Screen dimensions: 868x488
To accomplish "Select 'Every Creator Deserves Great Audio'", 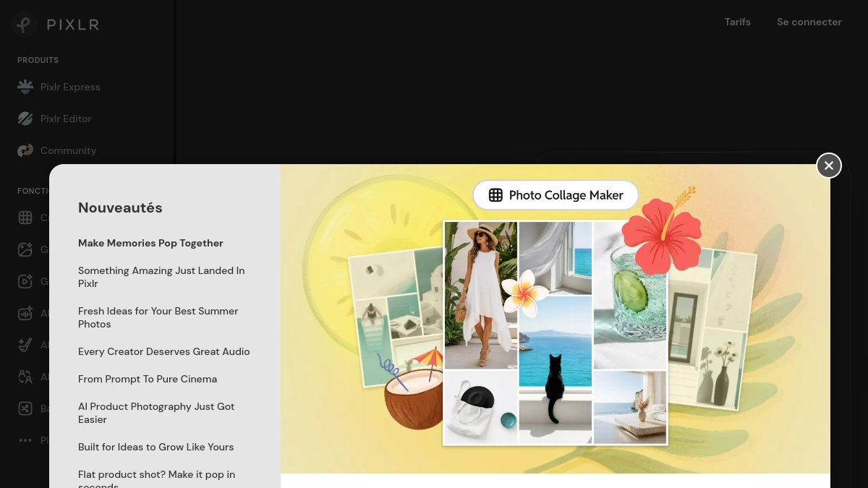I will (163, 351).
